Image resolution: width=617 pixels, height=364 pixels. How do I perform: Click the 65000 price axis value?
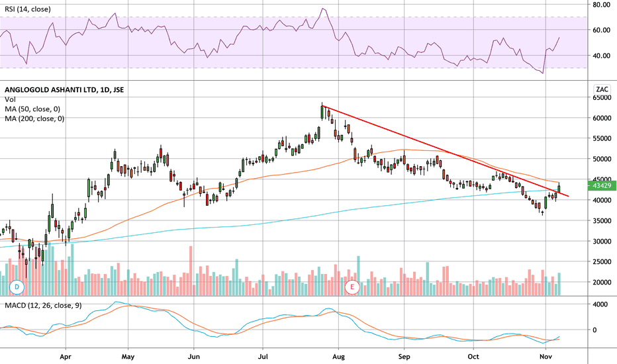(x=602, y=97)
